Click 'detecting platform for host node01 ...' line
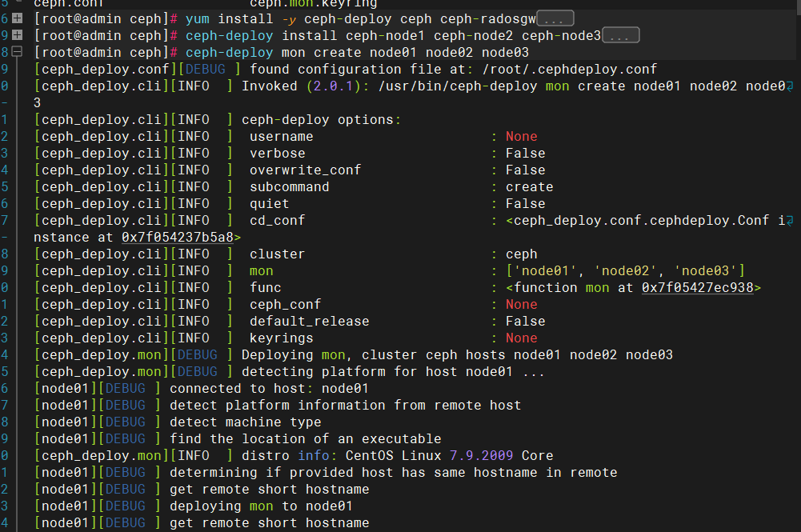 tap(394, 373)
